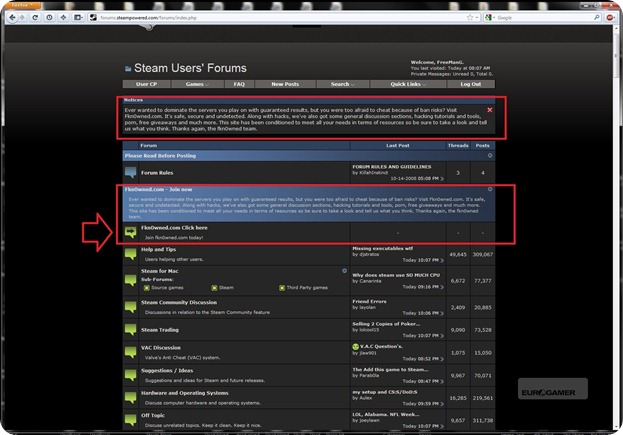The width and height of the screenshot is (623, 435).
Task: Click the browser forward arrow
Action: click(x=22, y=17)
